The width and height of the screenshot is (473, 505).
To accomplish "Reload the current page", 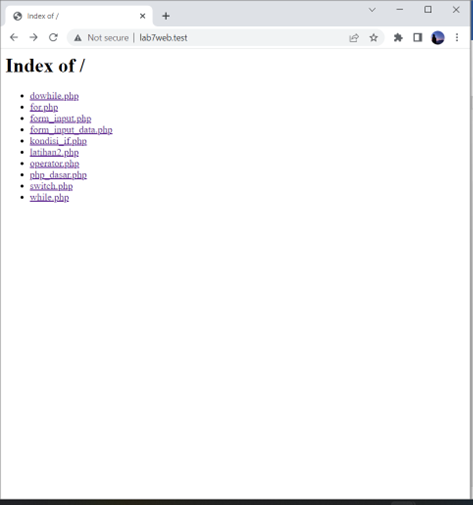I will tap(53, 37).
